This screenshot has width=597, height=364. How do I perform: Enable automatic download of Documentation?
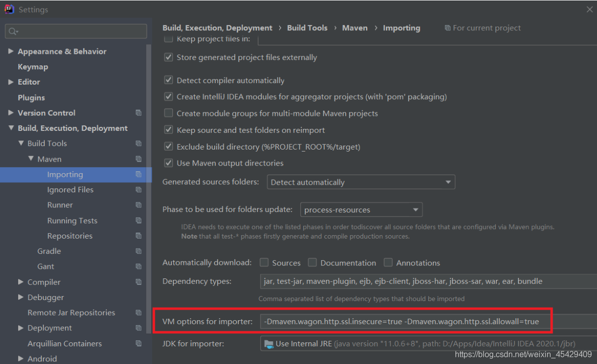(x=312, y=262)
